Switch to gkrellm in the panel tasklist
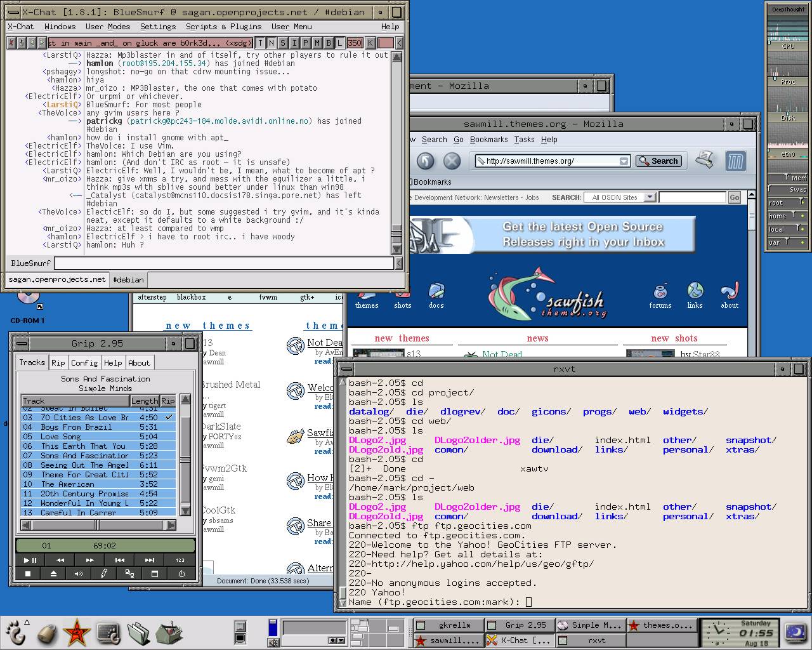The image size is (812, 650). click(448, 625)
